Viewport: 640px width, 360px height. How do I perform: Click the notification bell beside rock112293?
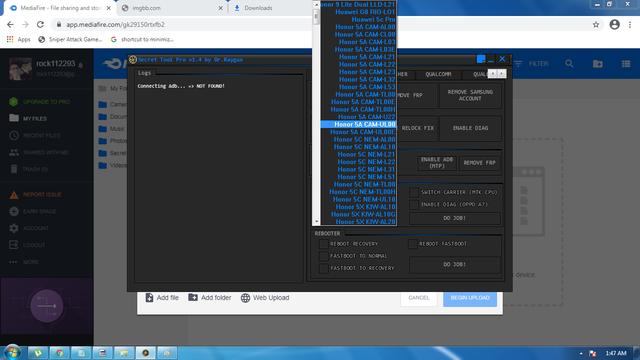coord(81,64)
